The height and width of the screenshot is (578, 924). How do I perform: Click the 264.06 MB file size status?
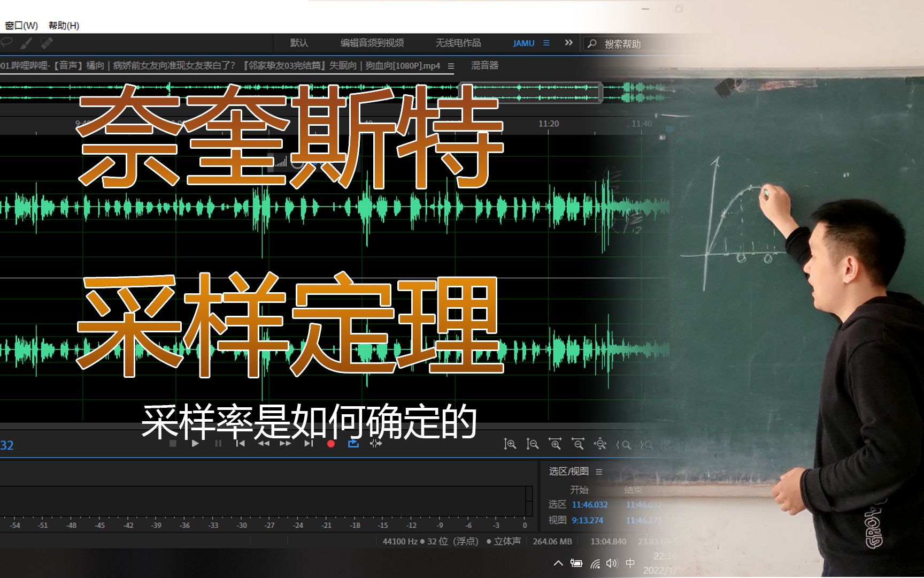(x=552, y=542)
